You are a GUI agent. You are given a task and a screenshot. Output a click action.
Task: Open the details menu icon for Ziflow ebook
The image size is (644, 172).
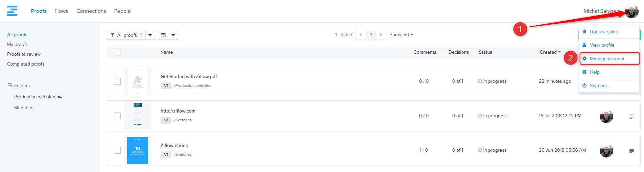pyautogui.click(x=631, y=151)
